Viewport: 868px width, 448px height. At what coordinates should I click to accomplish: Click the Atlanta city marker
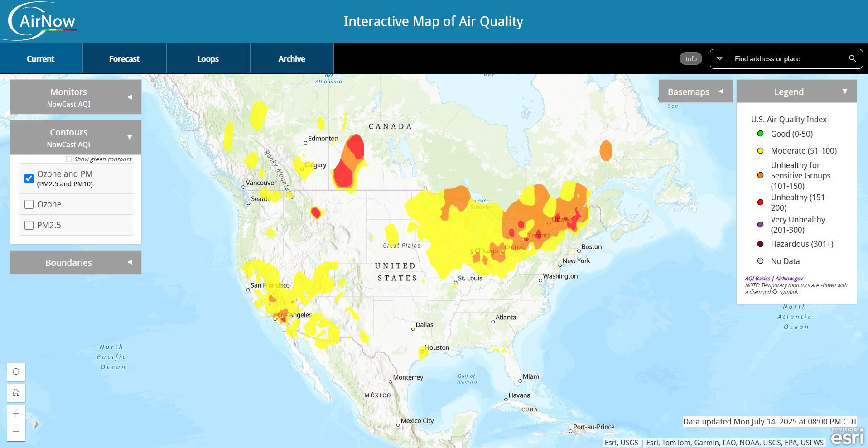click(x=493, y=322)
